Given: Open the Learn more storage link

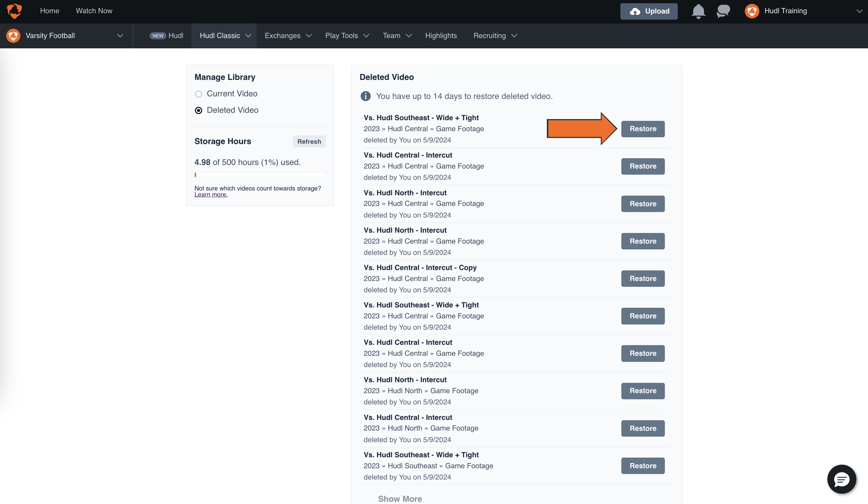Looking at the screenshot, I should (211, 195).
